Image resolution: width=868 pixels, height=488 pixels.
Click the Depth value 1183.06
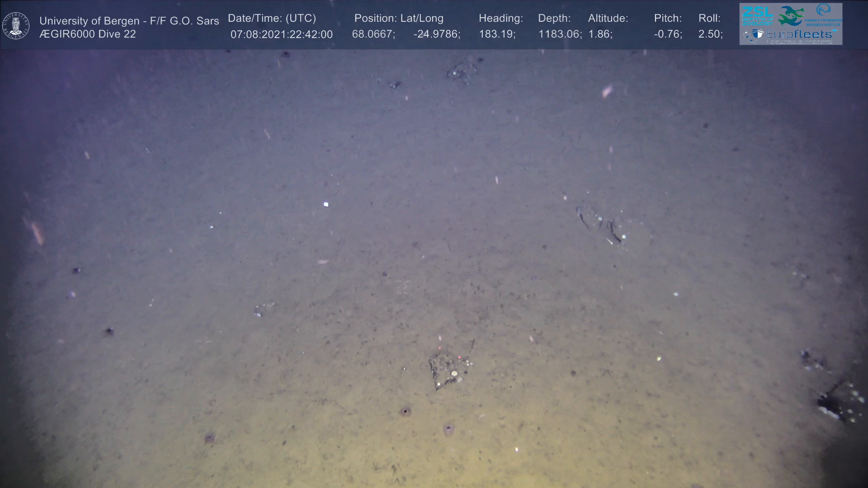click(559, 34)
